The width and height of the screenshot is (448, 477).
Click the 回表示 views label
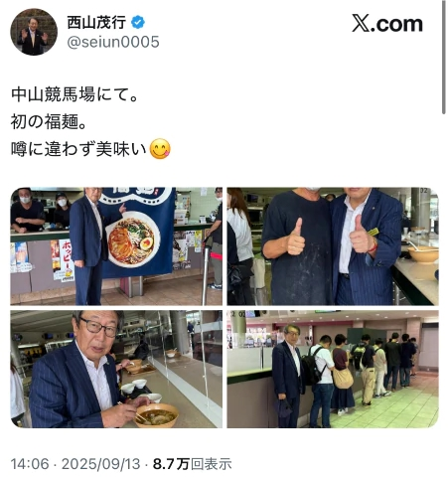click(211, 464)
